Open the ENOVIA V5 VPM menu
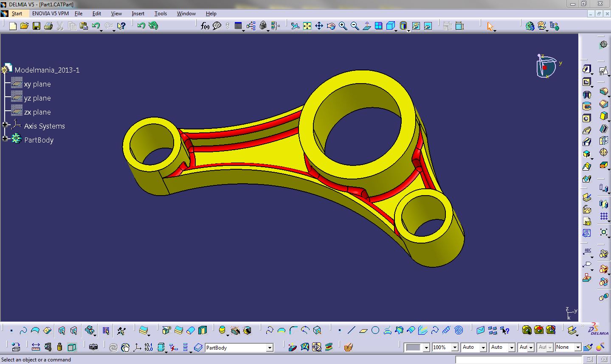This screenshot has height=364, width=611. click(51, 13)
